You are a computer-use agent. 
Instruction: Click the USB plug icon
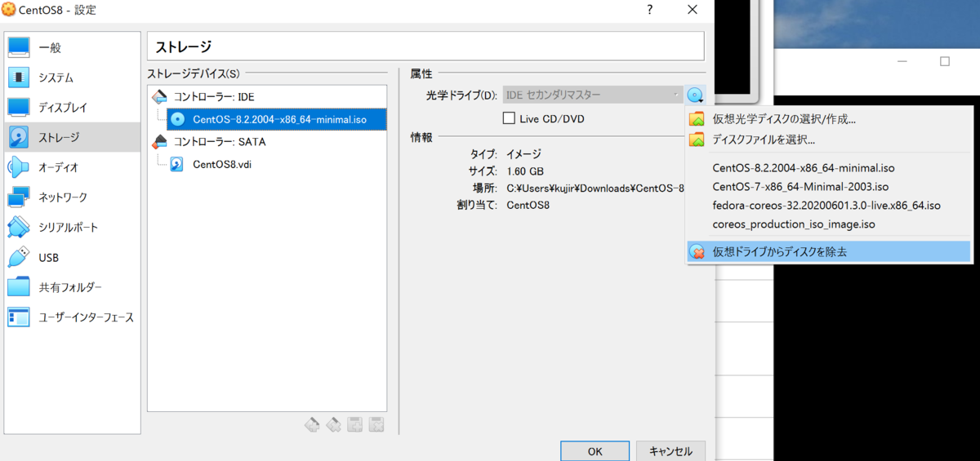19,257
